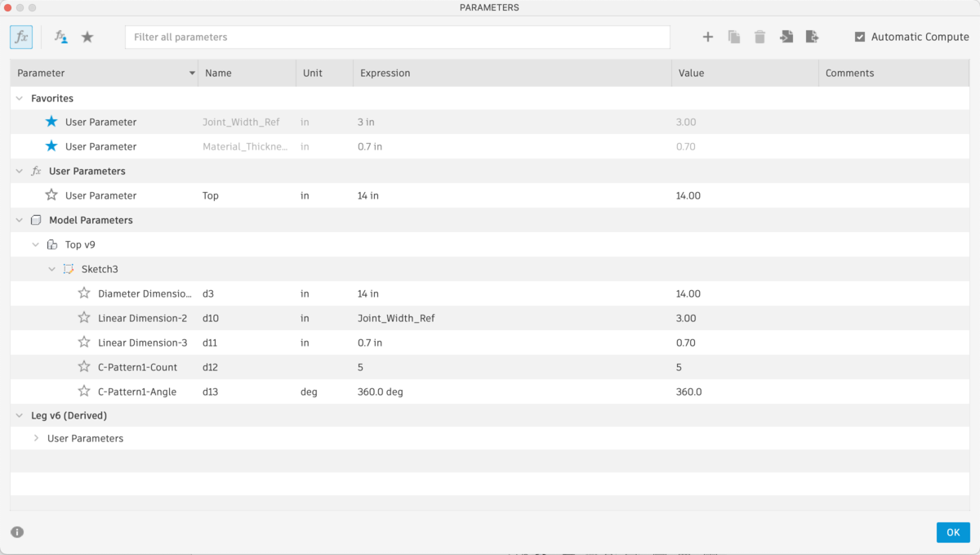
Task: Open the Parameter column sort dropdown
Action: click(x=192, y=73)
